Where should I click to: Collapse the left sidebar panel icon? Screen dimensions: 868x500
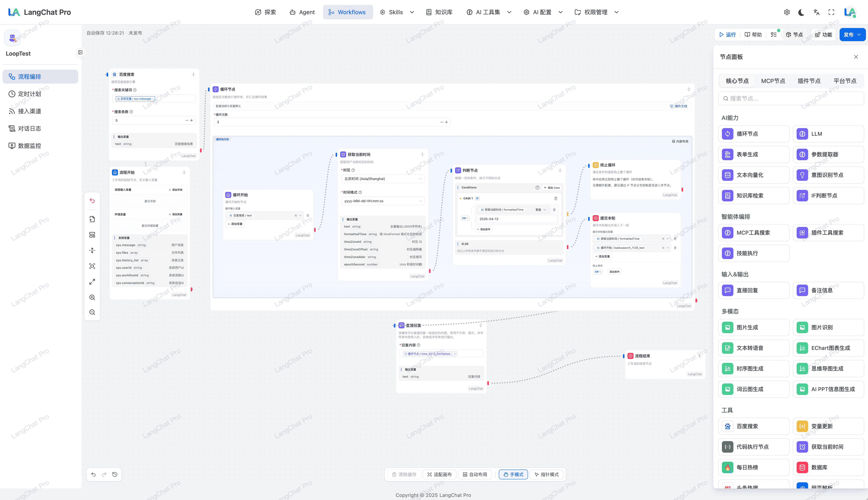click(x=80, y=52)
